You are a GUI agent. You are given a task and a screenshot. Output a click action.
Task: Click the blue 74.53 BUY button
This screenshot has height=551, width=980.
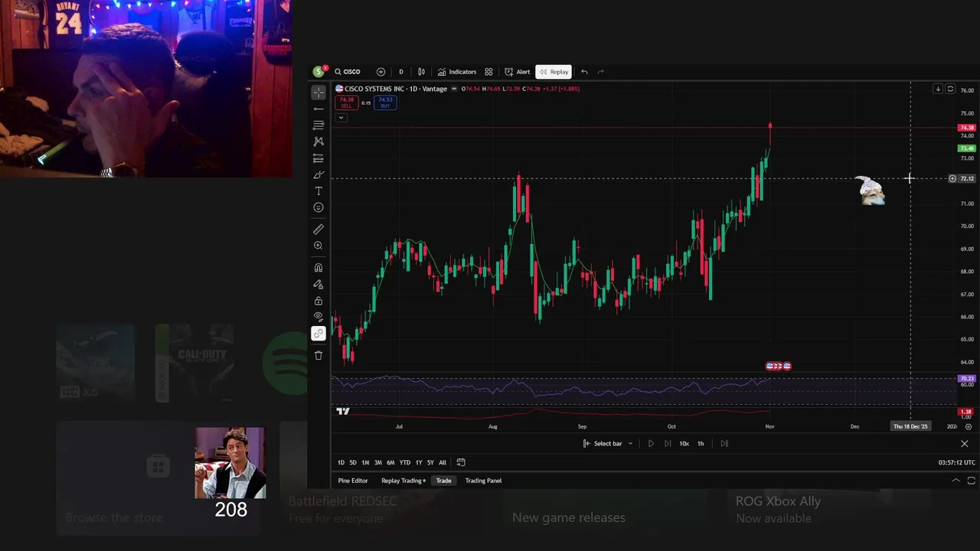(385, 103)
